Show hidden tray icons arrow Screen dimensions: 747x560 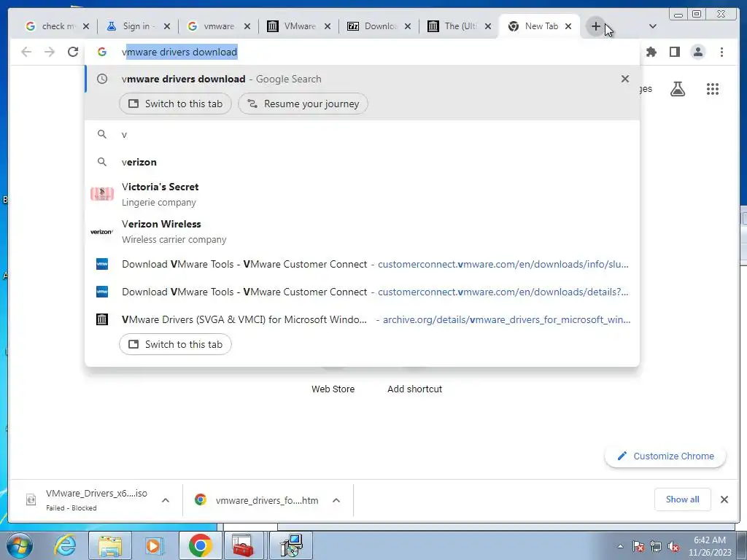click(620, 546)
